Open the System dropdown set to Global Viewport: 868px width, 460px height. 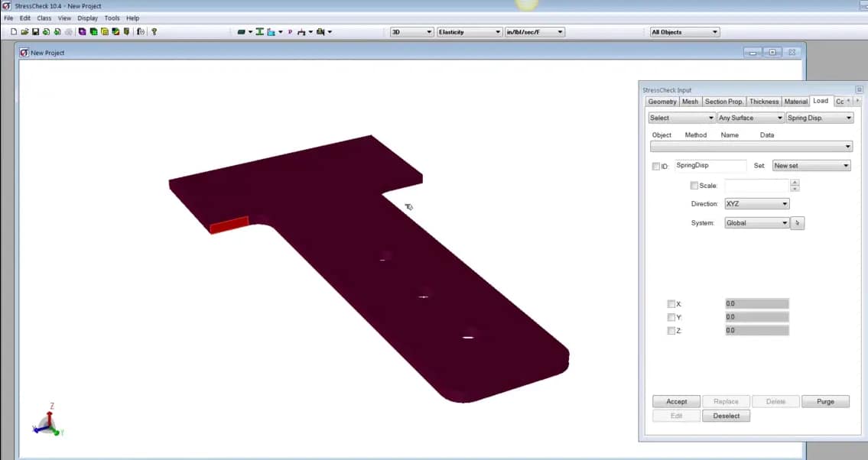tap(785, 222)
